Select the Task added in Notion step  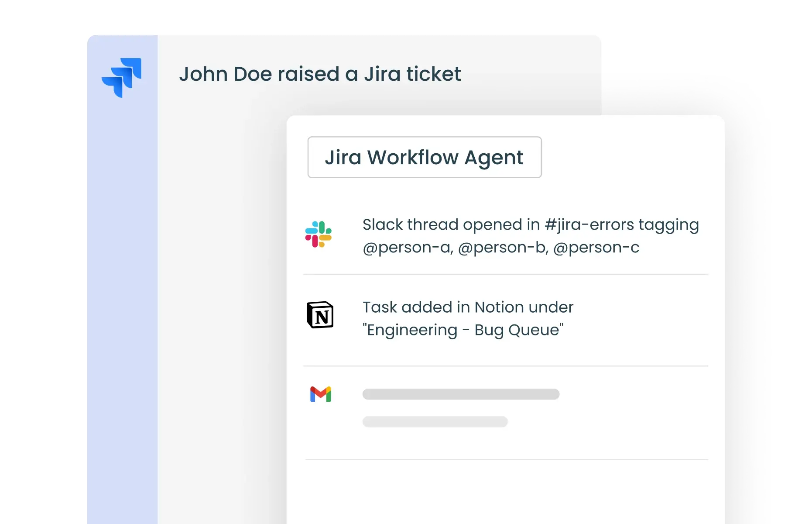coord(468,318)
